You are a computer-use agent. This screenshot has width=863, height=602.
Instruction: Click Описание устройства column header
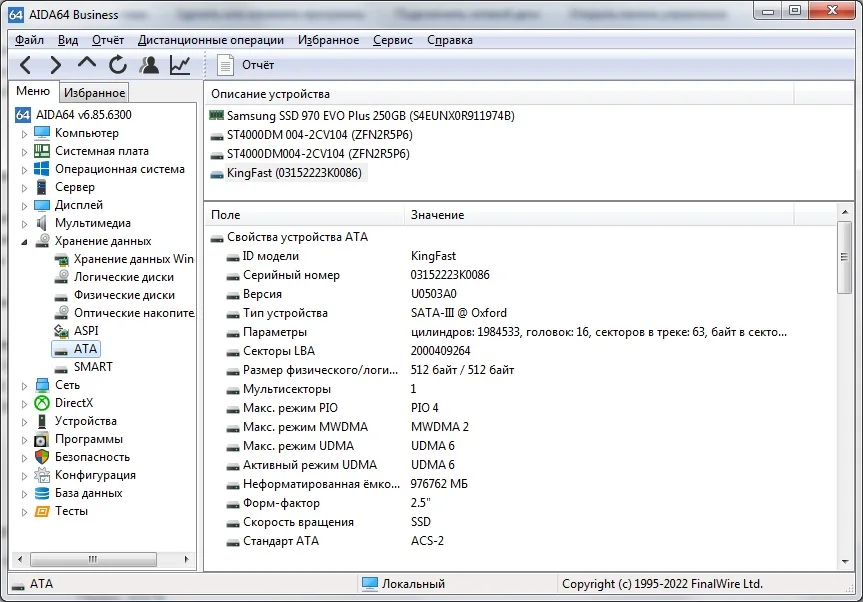[499, 94]
